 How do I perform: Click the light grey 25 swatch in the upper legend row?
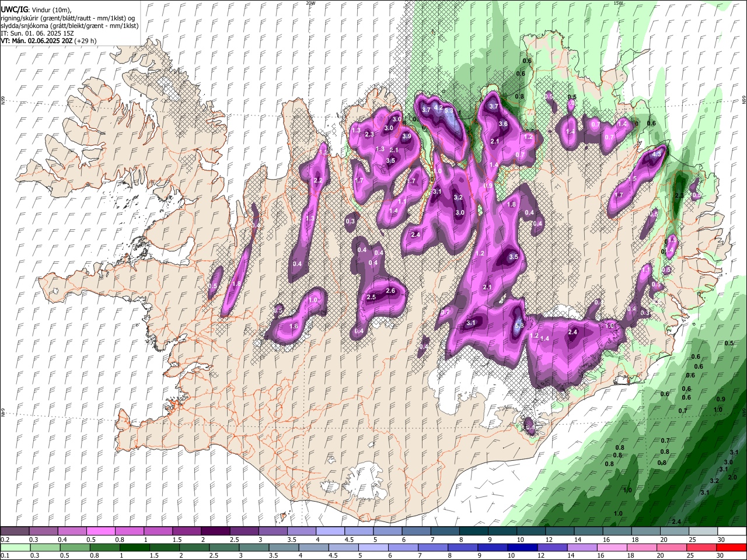click(x=703, y=531)
